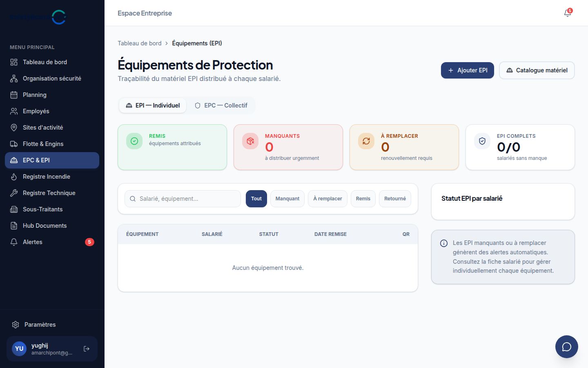Open Organisation sécurité menu item
The image size is (588, 368).
tap(52, 79)
